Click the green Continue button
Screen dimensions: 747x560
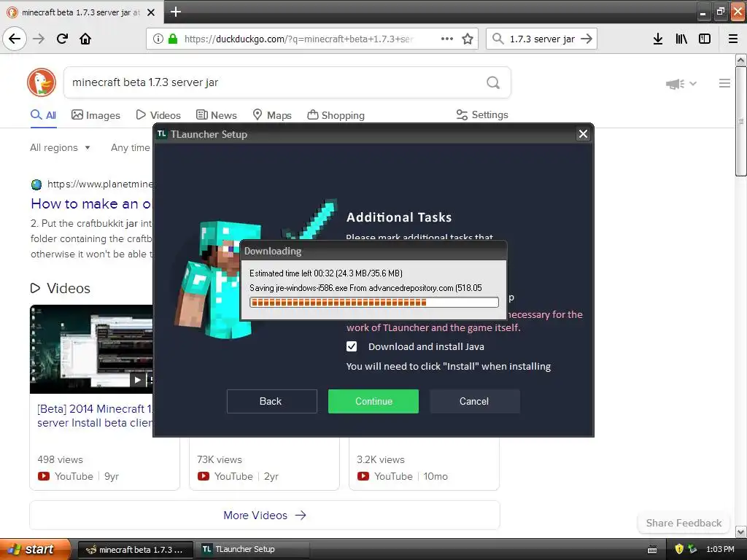click(x=373, y=402)
